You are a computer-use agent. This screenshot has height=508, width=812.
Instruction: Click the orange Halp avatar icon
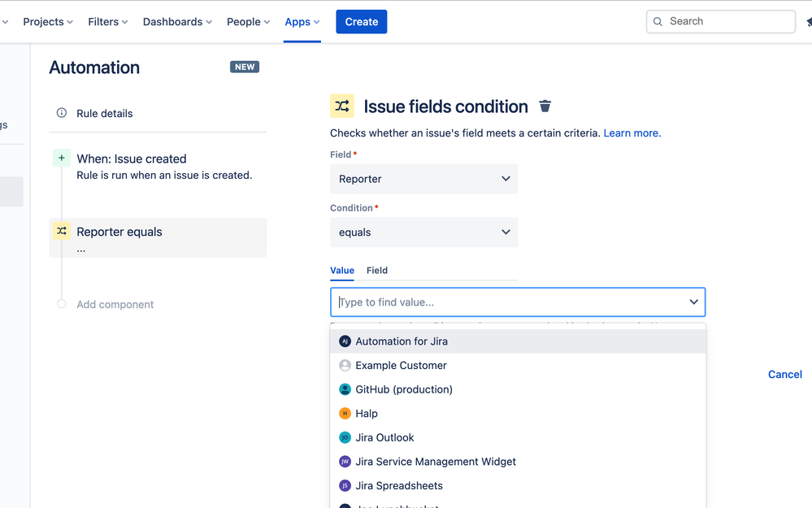pyautogui.click(x=345, y=413)
